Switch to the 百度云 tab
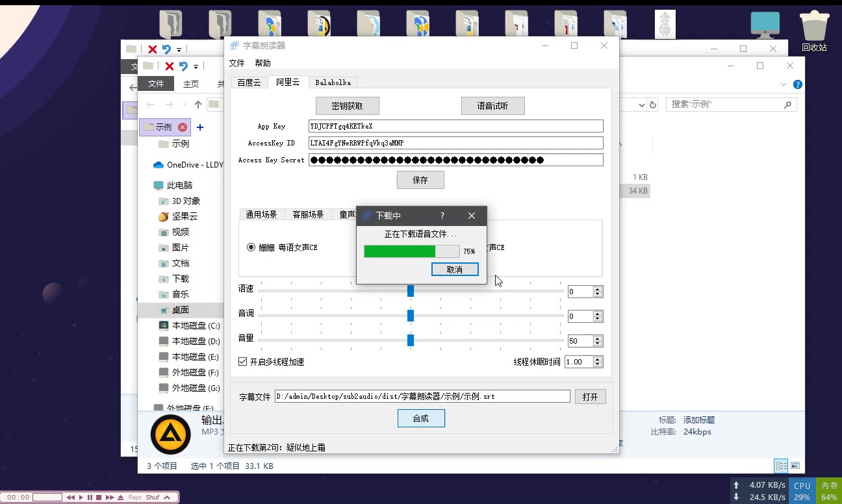Image resolution: width=842 pixels, height=504 pixels. click(x=249, y=82)
